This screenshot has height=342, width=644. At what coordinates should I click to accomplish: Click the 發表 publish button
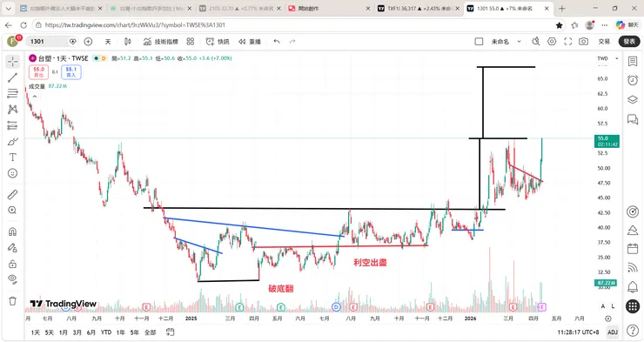pos(629,42)
